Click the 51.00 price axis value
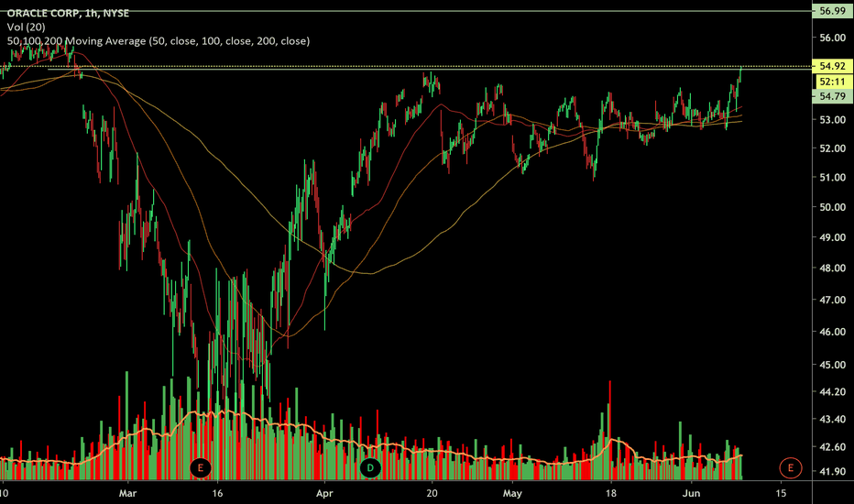The height and width of the screenshot is (504, 854). tap(833, 177)
